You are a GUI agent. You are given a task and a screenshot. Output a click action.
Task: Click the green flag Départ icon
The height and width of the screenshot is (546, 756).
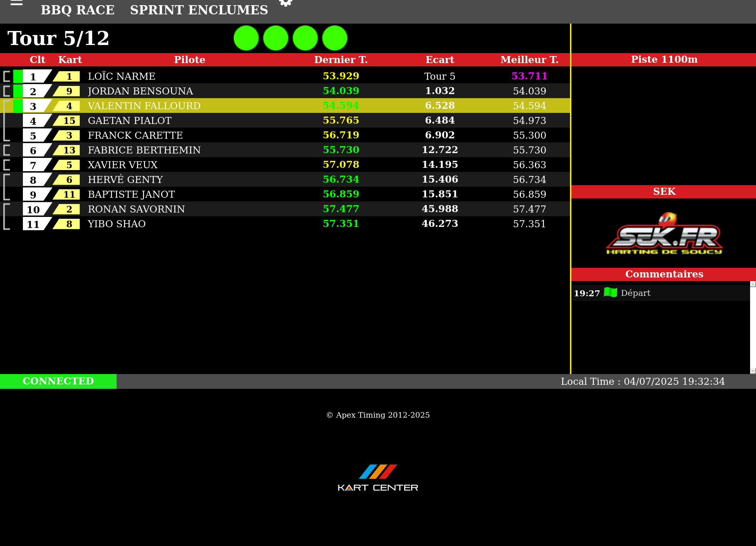click(611, 293)
